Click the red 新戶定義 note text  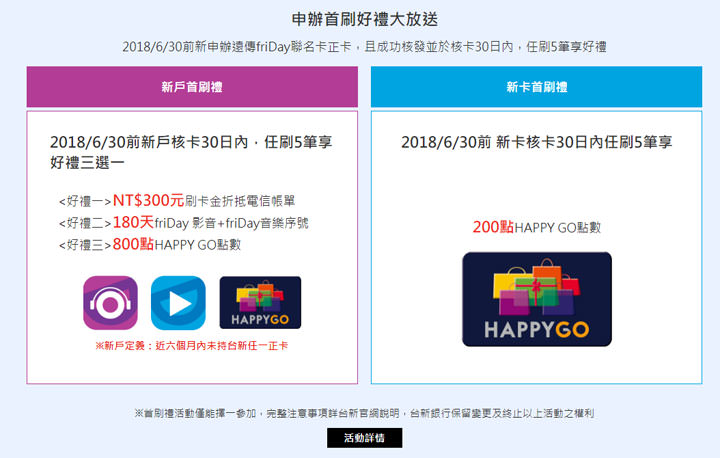coord(191,346)
